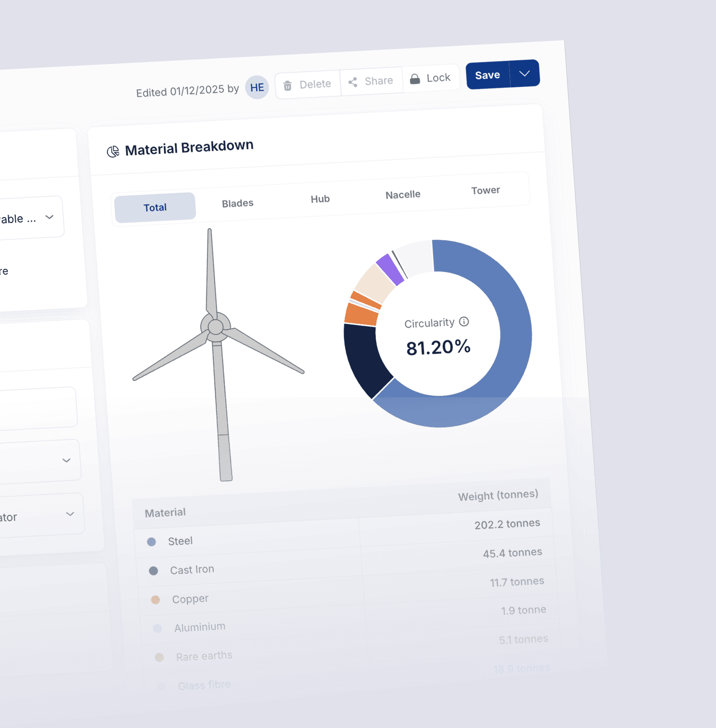Click the Material column header

[165, 513]
